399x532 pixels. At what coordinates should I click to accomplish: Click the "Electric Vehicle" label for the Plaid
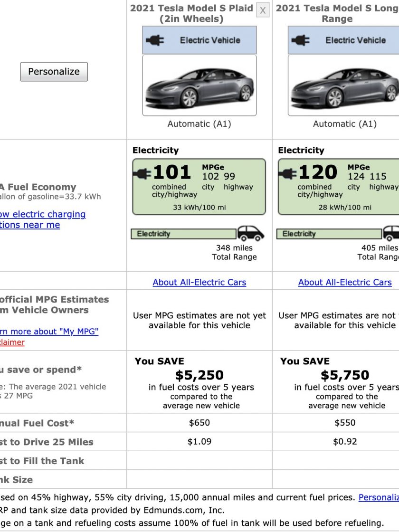(210, 40)
